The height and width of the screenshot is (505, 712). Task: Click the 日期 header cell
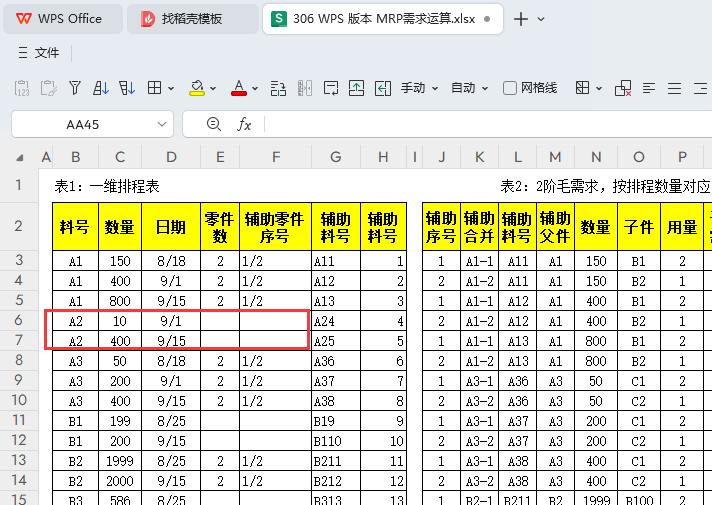pos(171,227)
